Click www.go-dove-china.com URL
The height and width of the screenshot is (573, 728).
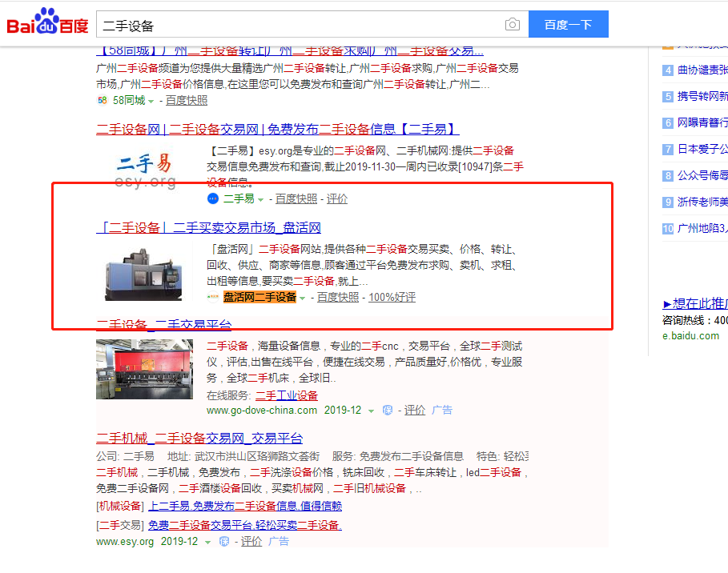[262, 411]
